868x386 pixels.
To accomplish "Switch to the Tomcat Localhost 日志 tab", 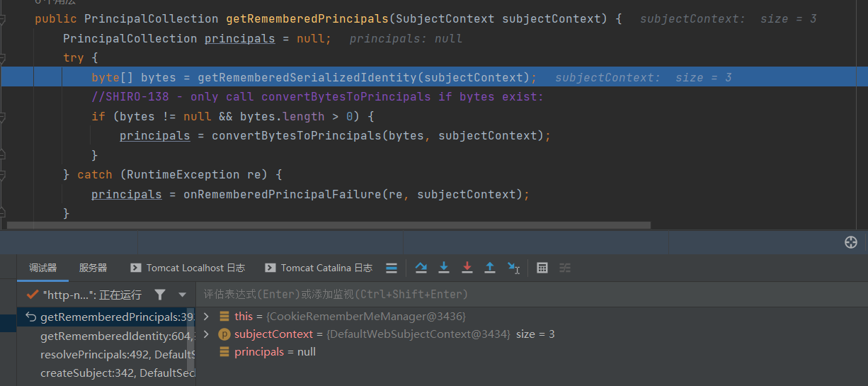I will 188,268.
